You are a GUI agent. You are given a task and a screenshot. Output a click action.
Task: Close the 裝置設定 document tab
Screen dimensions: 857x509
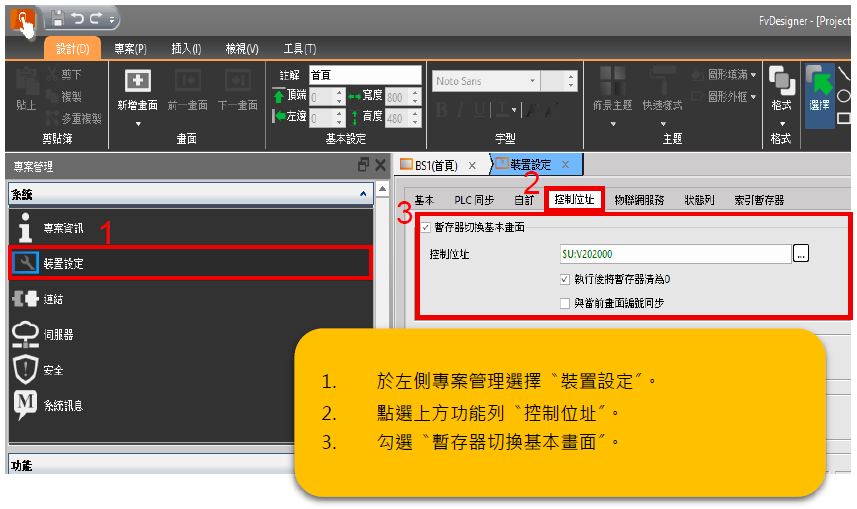(565, 165)
